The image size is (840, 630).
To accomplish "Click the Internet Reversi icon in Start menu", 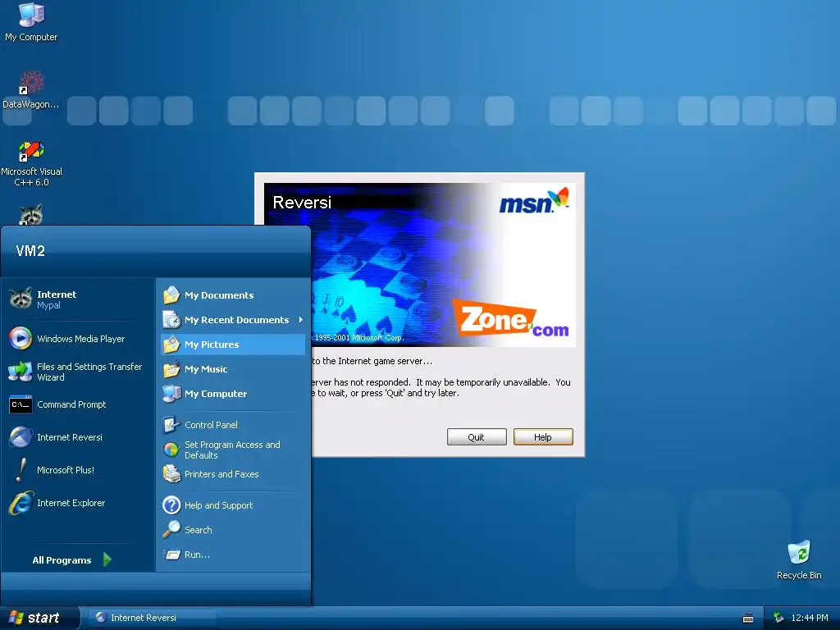I will click(21, 437).
